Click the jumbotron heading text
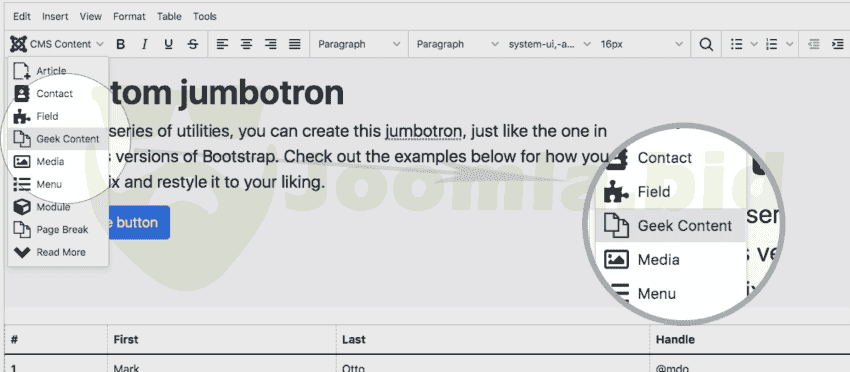 tap(226, 93)
